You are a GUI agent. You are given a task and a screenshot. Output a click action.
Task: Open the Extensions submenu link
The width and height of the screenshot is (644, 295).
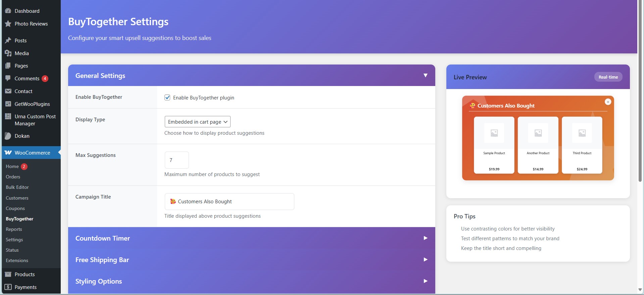17,260
